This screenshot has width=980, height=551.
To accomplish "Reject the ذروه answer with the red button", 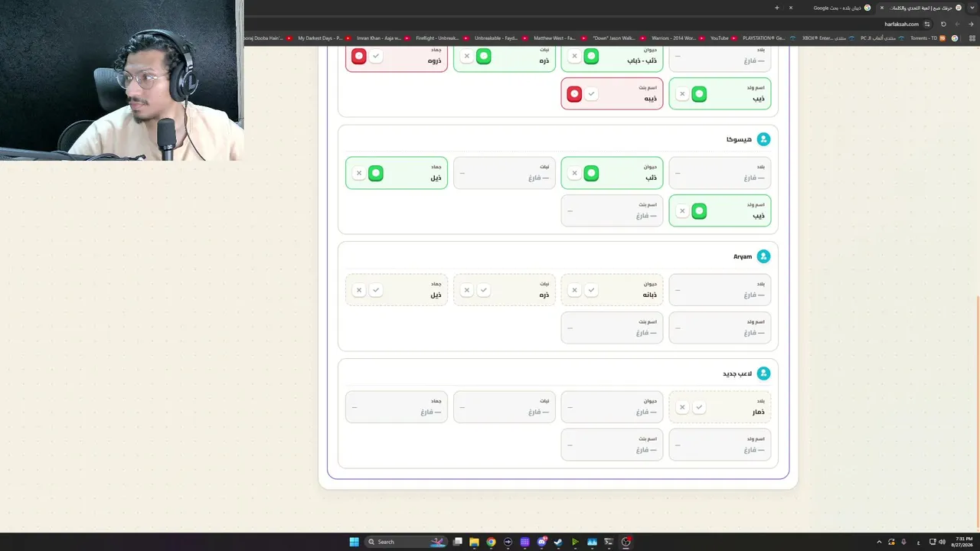I will (x=359, y=56).
